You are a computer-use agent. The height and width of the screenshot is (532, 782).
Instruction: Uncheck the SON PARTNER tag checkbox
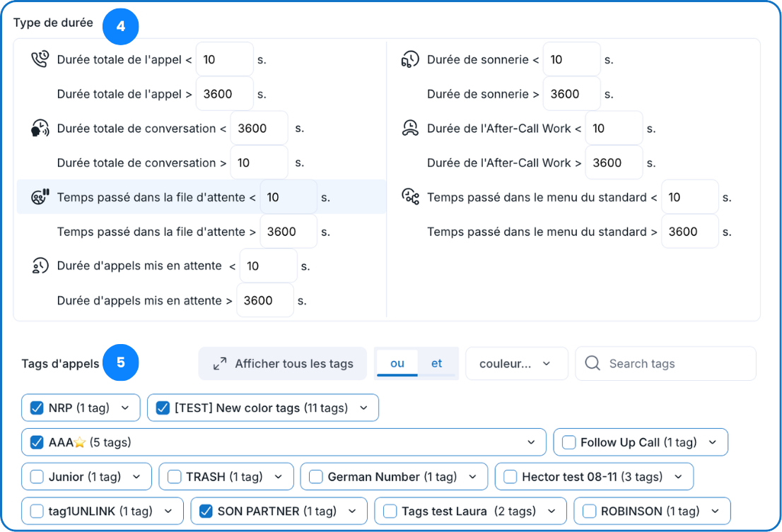206,511
